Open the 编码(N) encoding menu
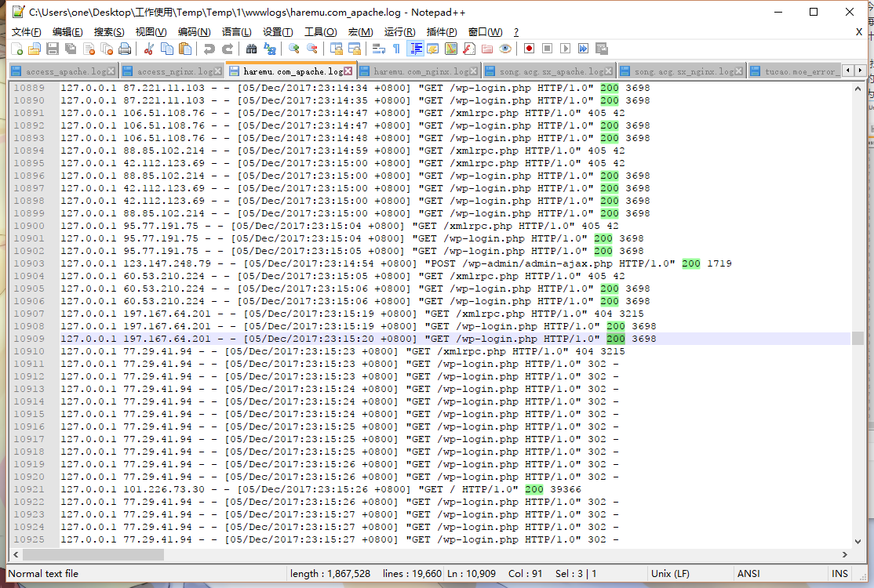The height and width of the screenshot is (588, 874). click(194, 32)
